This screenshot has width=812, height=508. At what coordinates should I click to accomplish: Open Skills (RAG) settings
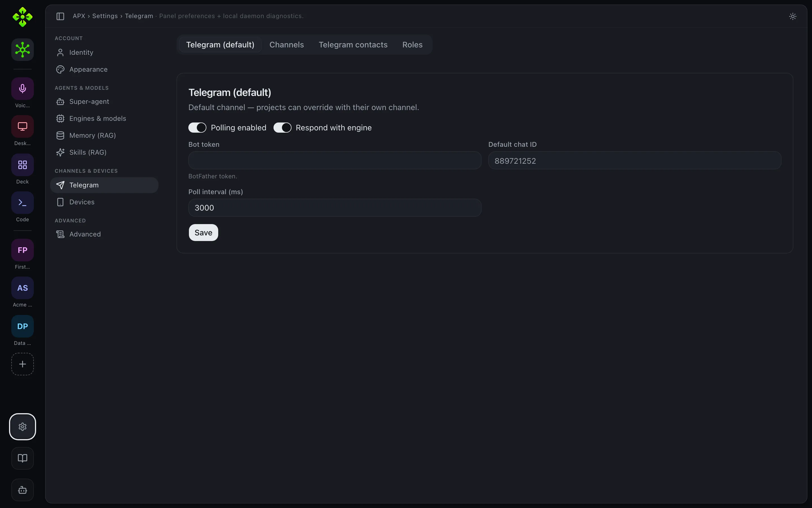tap(104, 152)
